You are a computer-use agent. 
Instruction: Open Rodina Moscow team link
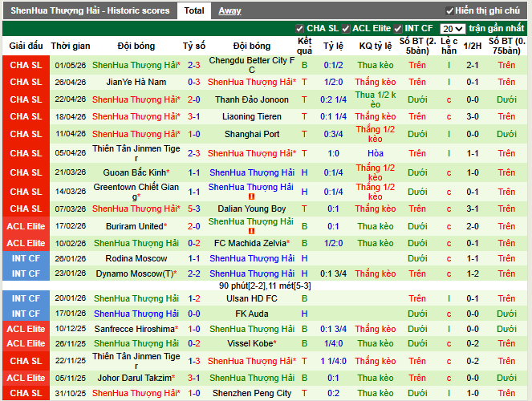pyautogui.click(x=136, y=258)
